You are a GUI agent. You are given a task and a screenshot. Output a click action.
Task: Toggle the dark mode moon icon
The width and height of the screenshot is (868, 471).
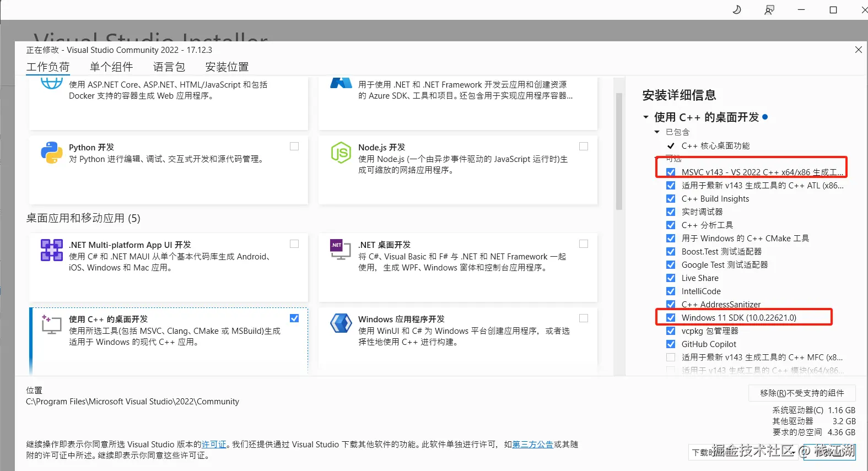736,9
